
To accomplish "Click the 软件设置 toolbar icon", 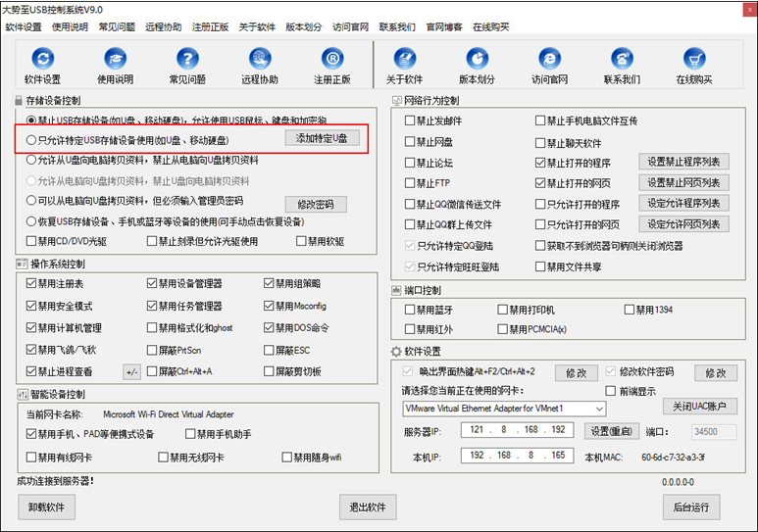I will tap(42, 60).
